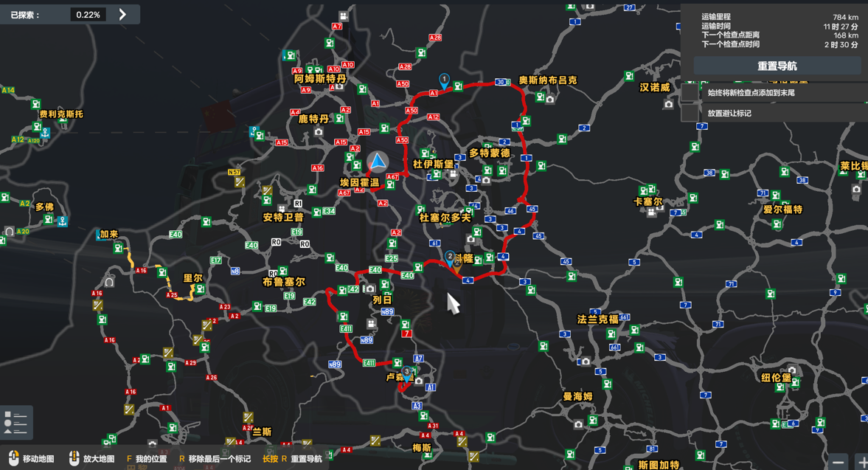Zoom out with the minus button
Image resolution: width=868 pixels, height=470 pixels.
tap(838, 462)
